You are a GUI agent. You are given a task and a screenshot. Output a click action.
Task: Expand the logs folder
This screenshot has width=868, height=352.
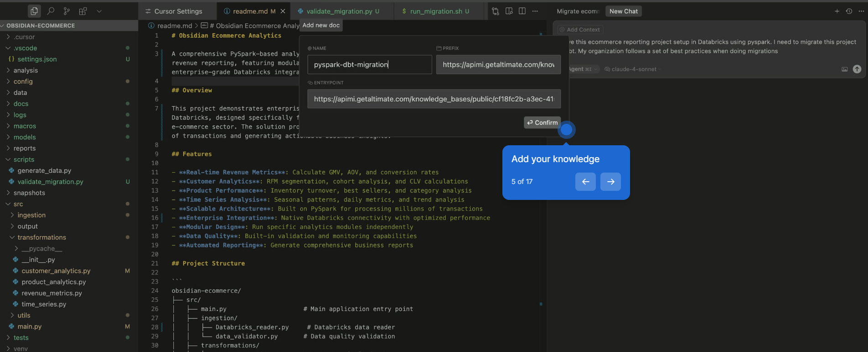[68, 115]
